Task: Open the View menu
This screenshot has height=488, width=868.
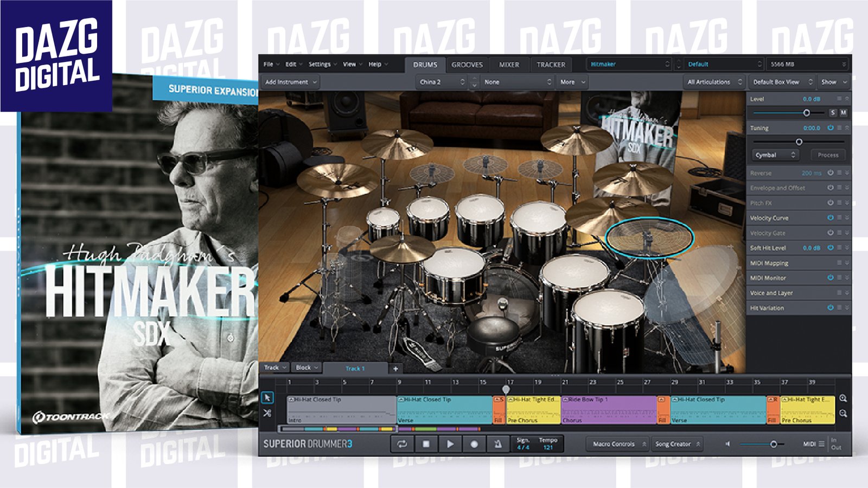Action: point(353,64)
